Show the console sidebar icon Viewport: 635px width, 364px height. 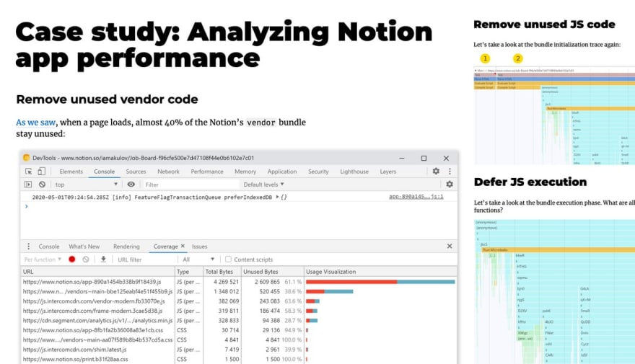click(28, 185)
